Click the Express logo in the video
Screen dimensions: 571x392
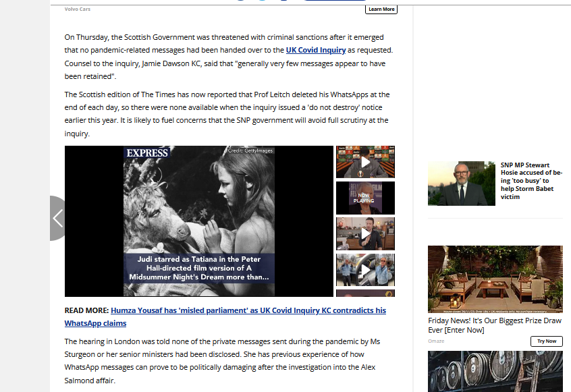(147, 153)
